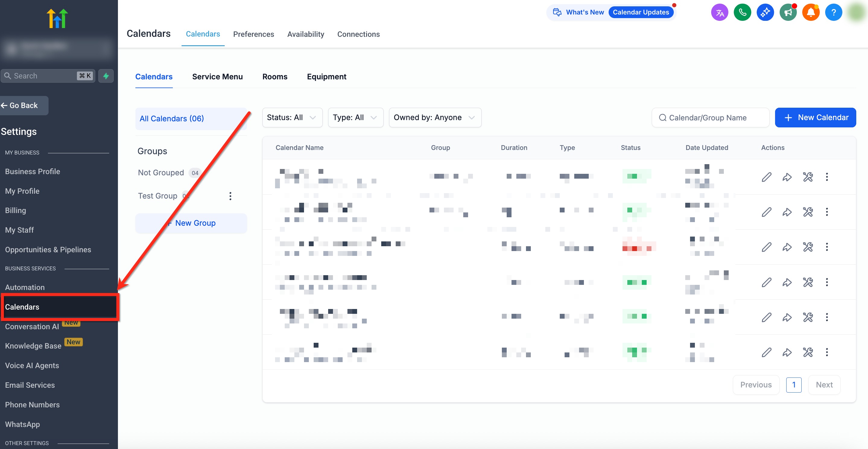The height and width of the screenshot is (449, 868).
Task: Open the orange notifications bell
Action: pyautogui.click(x=810, y=12)
